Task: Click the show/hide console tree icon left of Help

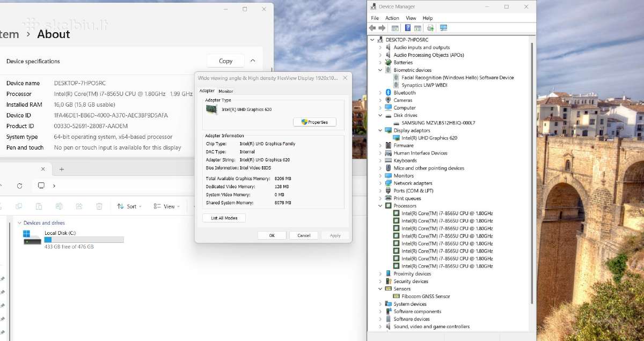Action: pyautogui.click(x=395, y=28)
